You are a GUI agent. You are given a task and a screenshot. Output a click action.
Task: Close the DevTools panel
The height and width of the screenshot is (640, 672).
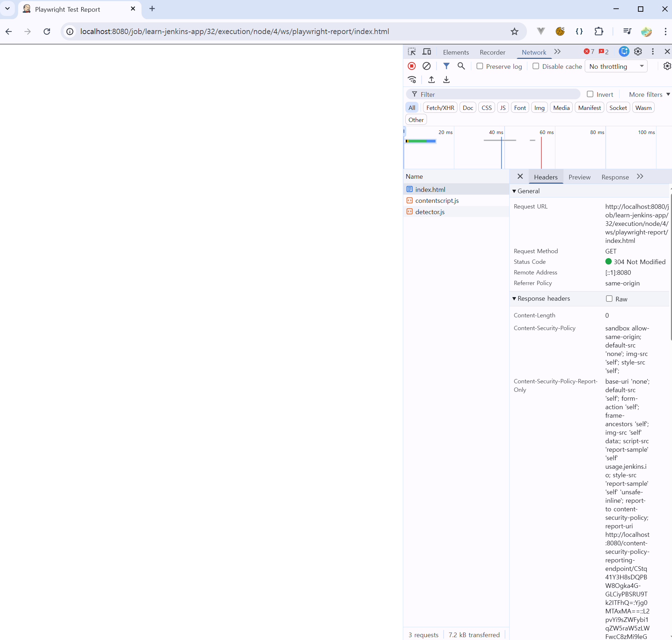pyautogui.click(x=667, y=52)
